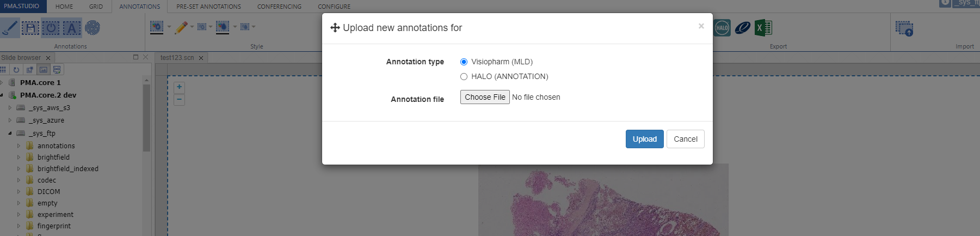Open the pencil style dropdown arrow
Viewport: 980px width, 236px height.
[x=192, y=27]
